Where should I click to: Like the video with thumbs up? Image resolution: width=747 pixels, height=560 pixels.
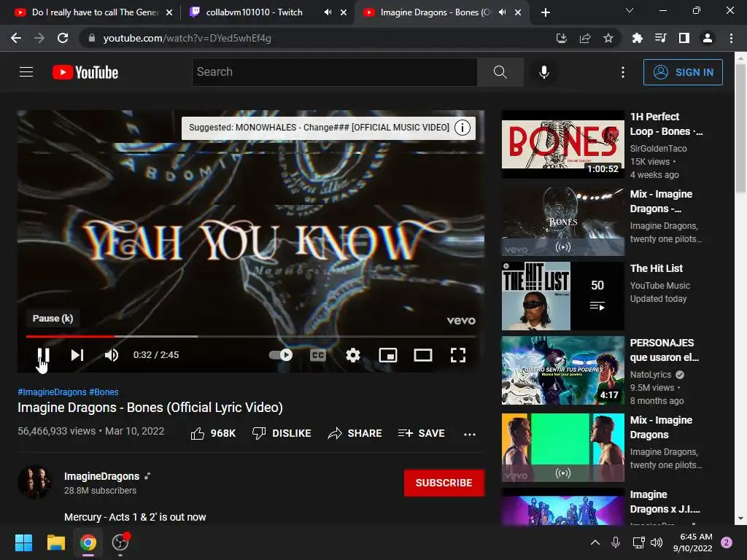213,433
